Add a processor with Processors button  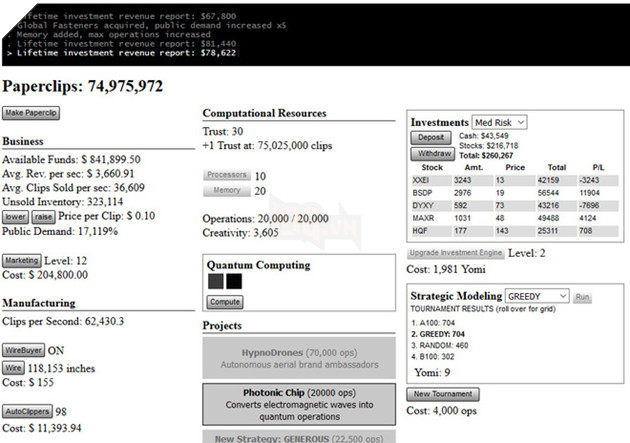click(x=225, y=176)
